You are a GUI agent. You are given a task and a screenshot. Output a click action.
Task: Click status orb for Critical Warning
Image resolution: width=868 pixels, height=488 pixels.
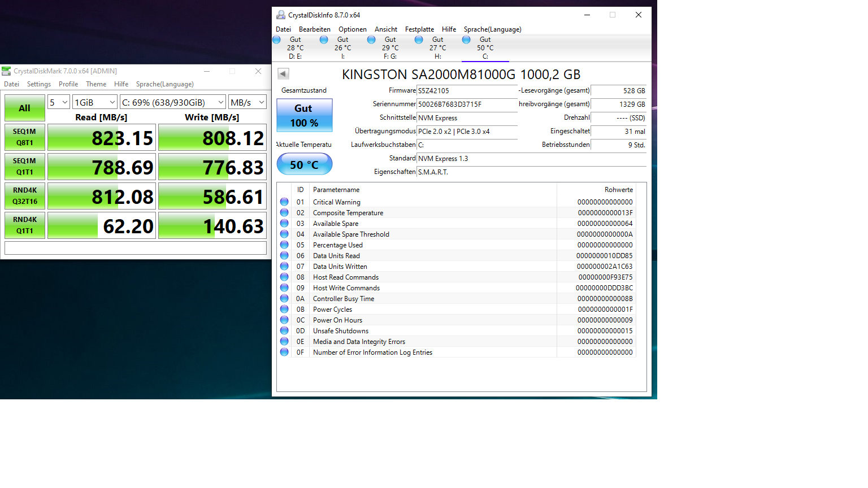284,202
